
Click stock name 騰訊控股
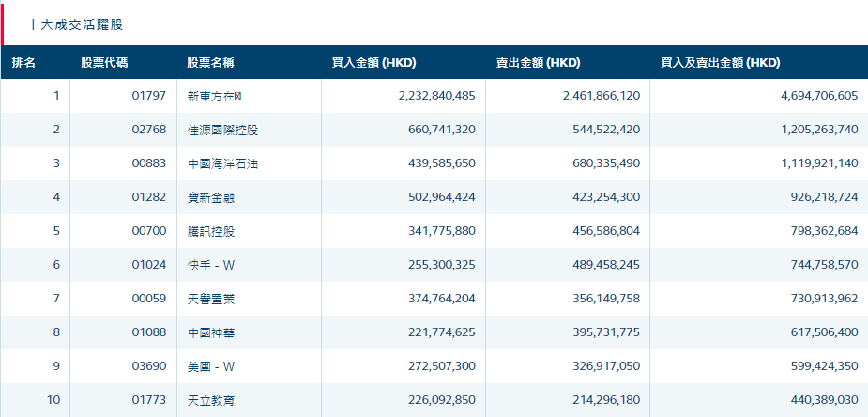pyautogui.click(x=211, y=231)
